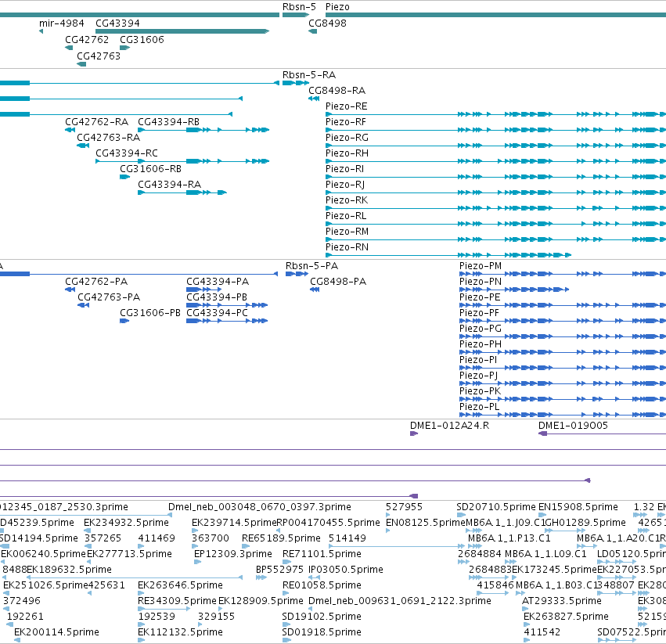Screen dimensions: 666x644
Task: Select the CG31606-RB transcript label
Action: [150, 169]
